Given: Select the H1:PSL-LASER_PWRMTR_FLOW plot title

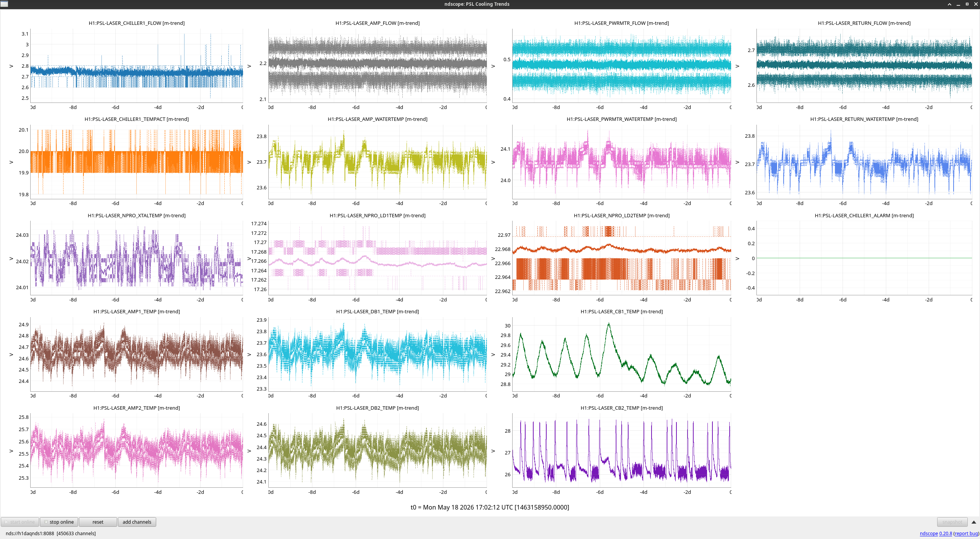Looking at the screenshot, I should [x=622, y=23].
